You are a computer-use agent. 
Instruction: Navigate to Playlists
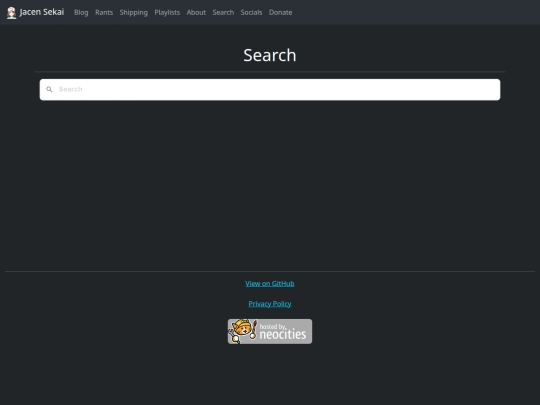point(167,12)
